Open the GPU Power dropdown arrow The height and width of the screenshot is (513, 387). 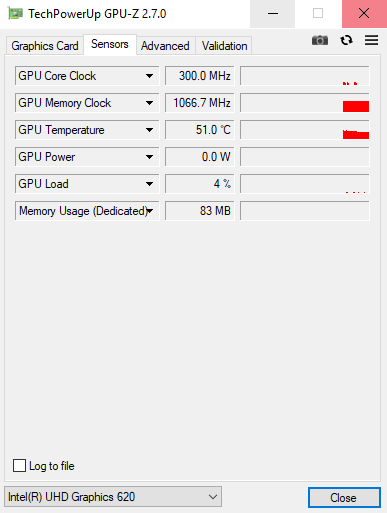click(x=149, y=157)
